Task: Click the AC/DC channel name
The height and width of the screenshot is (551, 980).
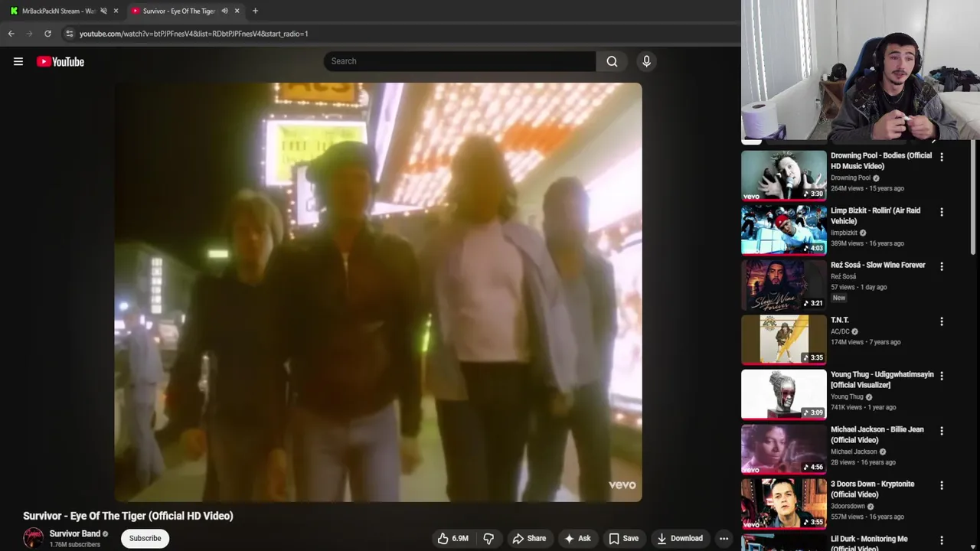Action: coord(840,332)
